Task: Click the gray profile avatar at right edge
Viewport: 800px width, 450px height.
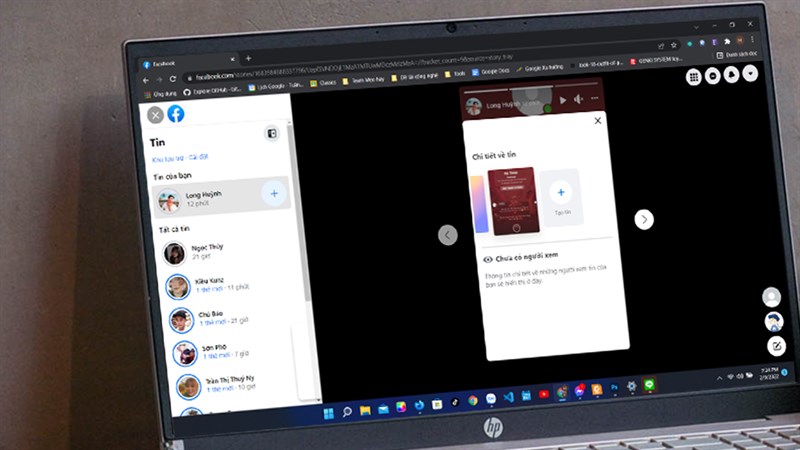Action: coord(771,297)
